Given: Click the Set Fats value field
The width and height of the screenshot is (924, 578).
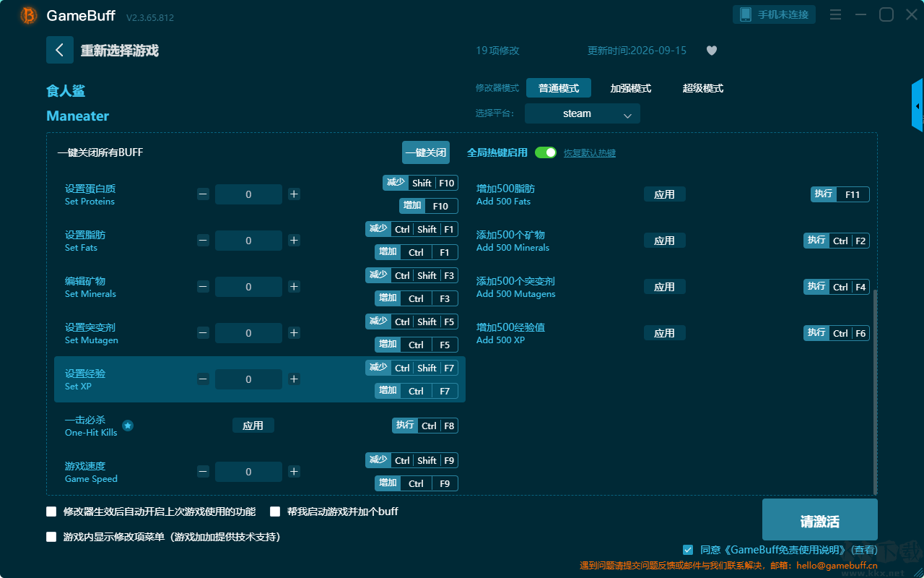Looking at the screenshot, I should click(x=249, y=241).
